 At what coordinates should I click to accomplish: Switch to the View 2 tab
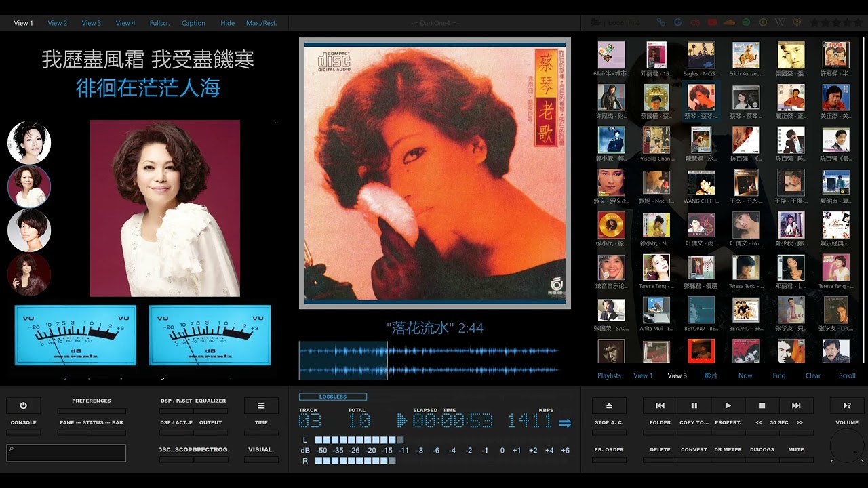pyautogui.click(x=58, y=23)
